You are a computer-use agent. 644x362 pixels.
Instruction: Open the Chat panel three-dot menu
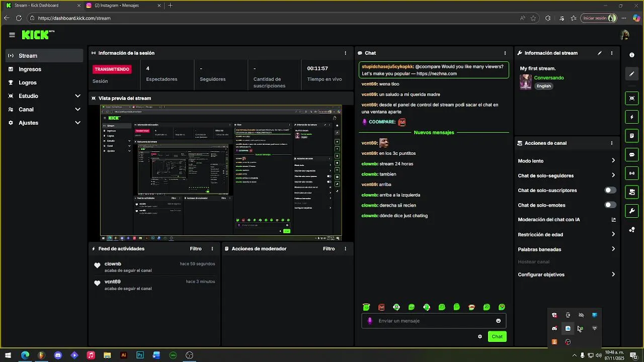click(x=505, y=53)
